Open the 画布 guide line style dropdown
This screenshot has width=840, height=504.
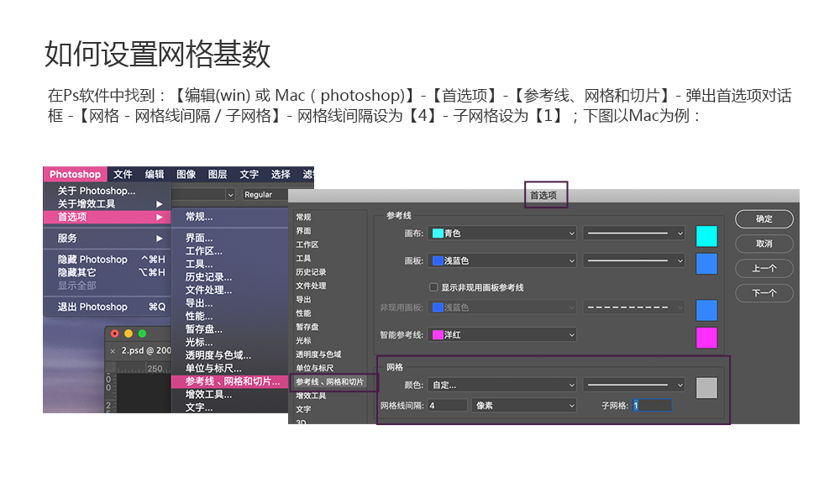click(x=633, y=233)
